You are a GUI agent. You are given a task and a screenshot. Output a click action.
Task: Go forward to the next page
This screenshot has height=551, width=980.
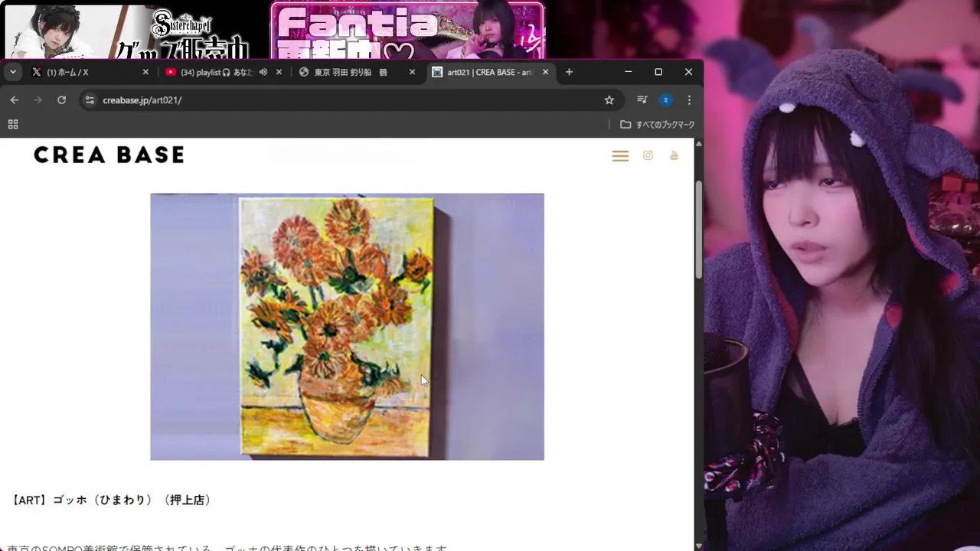(38, 100)
